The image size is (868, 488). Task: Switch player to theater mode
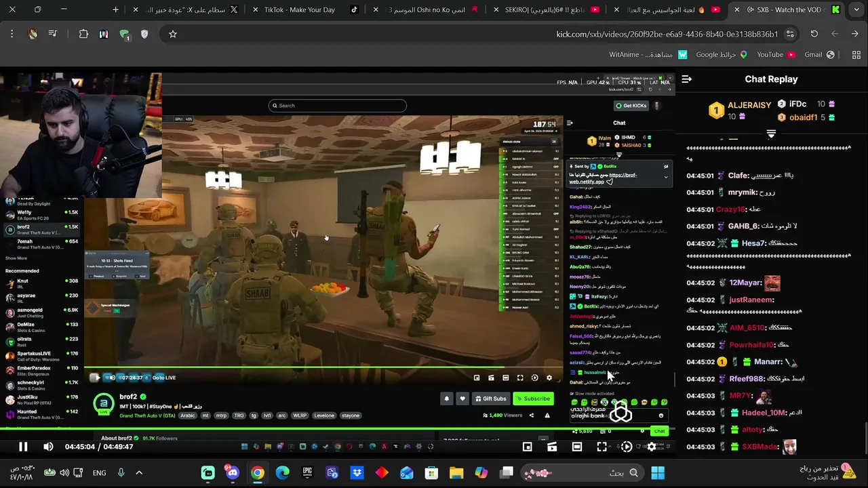(x=577, y=447)
